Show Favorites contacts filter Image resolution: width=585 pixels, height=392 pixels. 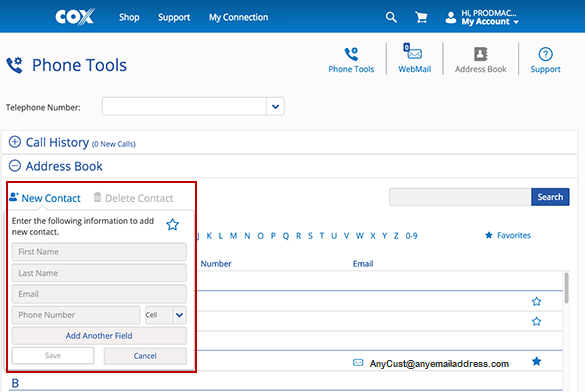click(x=508, y=235)
